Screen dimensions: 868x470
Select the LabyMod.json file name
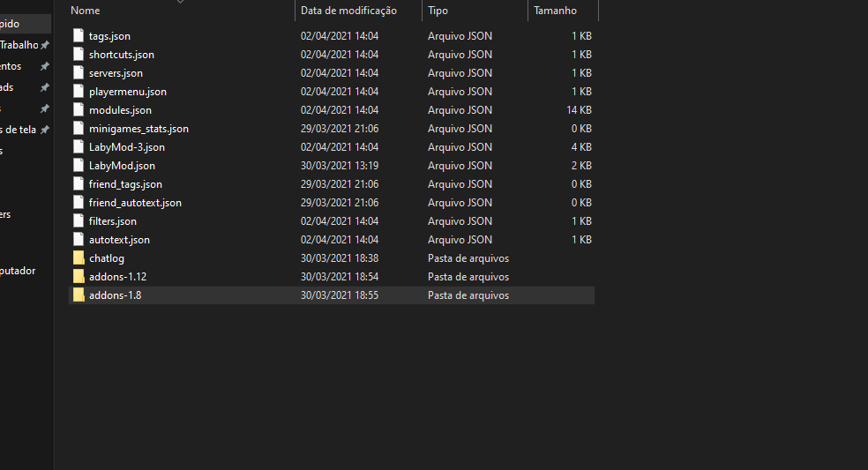coord(122,166)
